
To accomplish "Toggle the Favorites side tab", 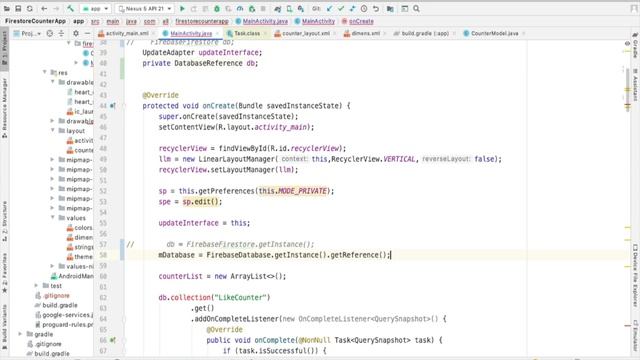I will [4, 272].
